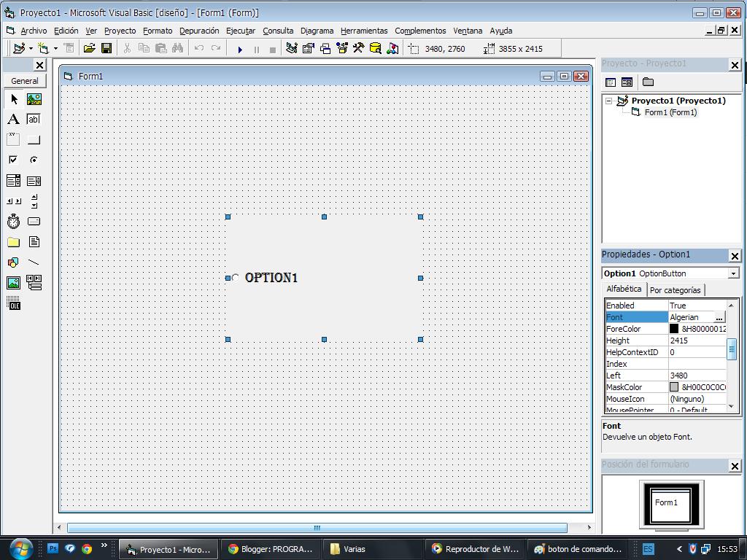Collapse the Proyecto1 project tree node
This screenshot has width=747, height=560.
(x=610, y=101)
